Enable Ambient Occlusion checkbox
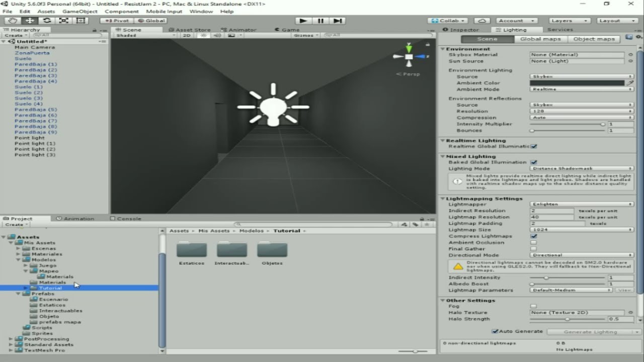 click(534, 242)
